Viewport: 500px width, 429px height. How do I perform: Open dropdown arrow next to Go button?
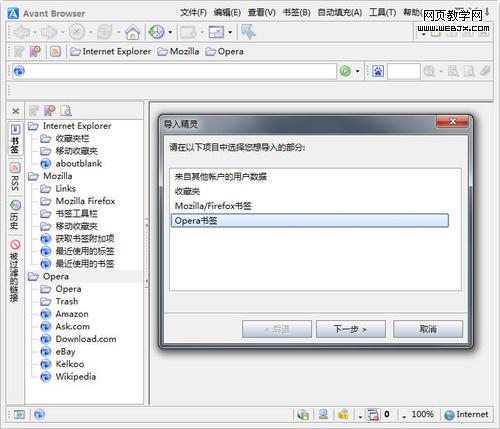pyautogui.click(x=358, y=71)
